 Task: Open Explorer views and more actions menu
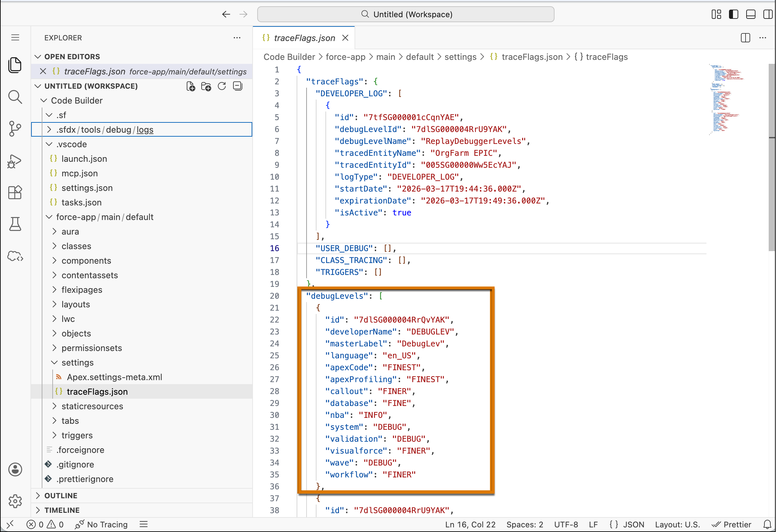pyautogui.click(x=237, y=38)
